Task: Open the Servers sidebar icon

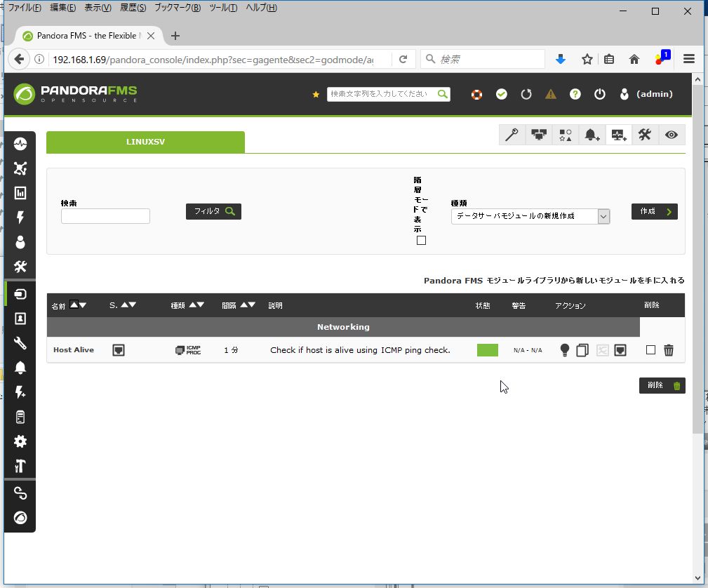Action: [20, 417]
